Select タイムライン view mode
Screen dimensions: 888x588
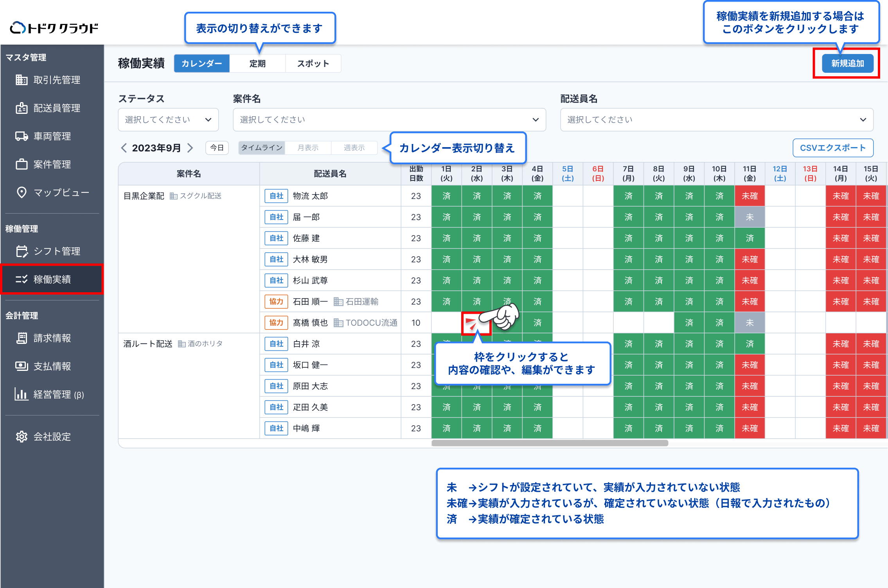[x=262, y=148]
